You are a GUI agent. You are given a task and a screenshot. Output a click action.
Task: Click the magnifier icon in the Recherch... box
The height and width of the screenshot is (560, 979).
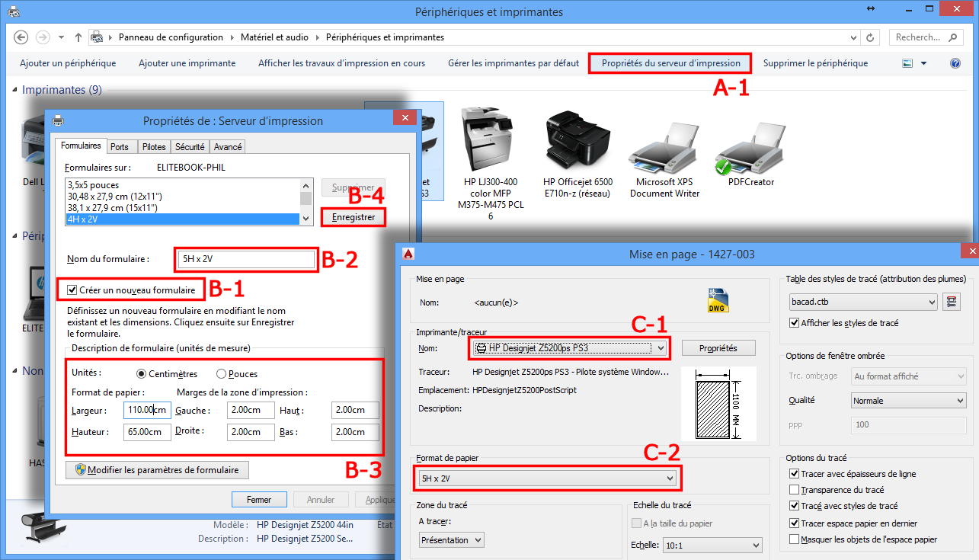click(x=952, y=37)
